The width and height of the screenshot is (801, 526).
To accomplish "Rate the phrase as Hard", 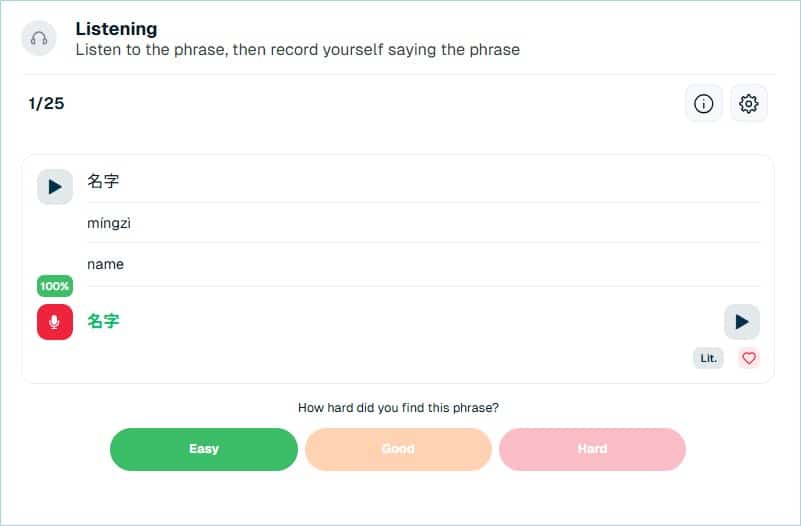I will pos(592,449).
